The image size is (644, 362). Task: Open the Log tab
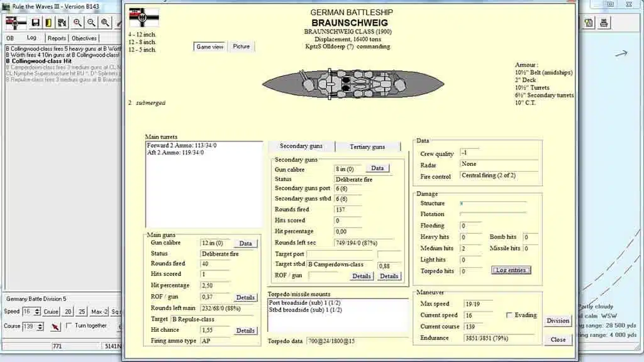tap(31, 38)
